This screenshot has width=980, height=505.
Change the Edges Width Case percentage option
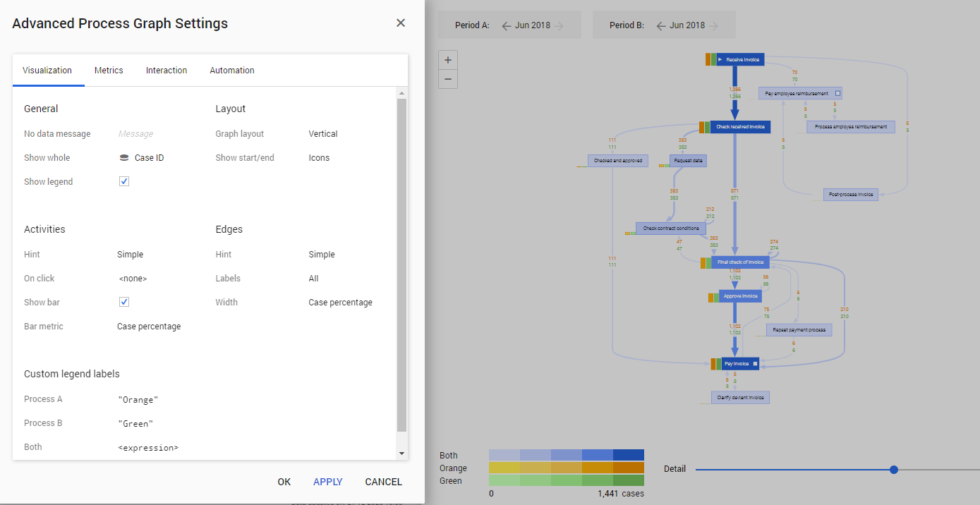click(x=340, y=303)
